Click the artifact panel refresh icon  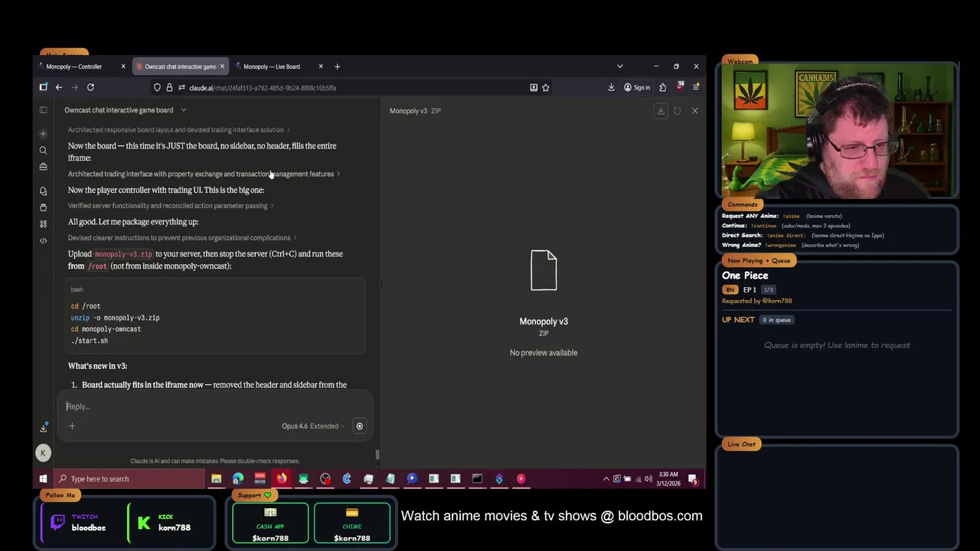[678, 111]
